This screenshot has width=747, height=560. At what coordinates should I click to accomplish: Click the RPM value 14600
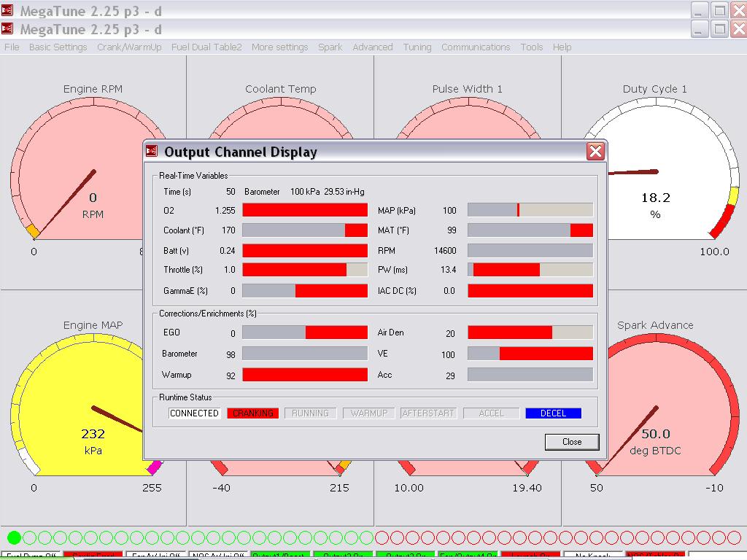pyautogui.click(x=445, y=251)
